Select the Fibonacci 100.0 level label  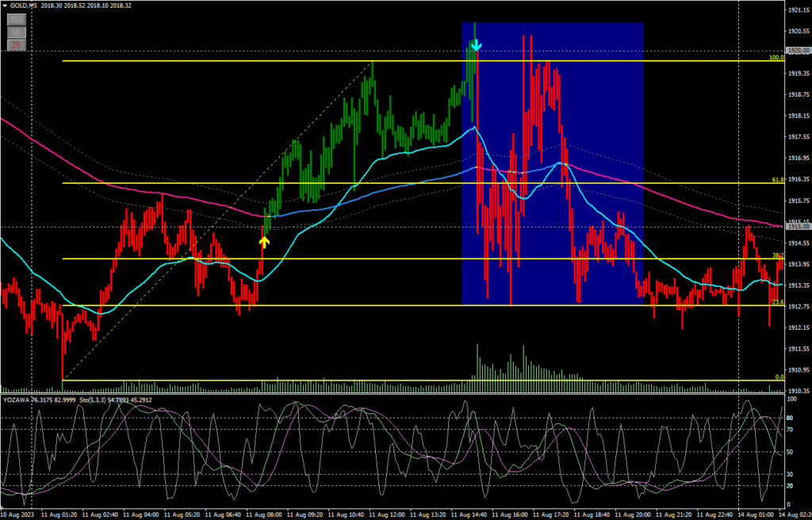pos(776,57)
